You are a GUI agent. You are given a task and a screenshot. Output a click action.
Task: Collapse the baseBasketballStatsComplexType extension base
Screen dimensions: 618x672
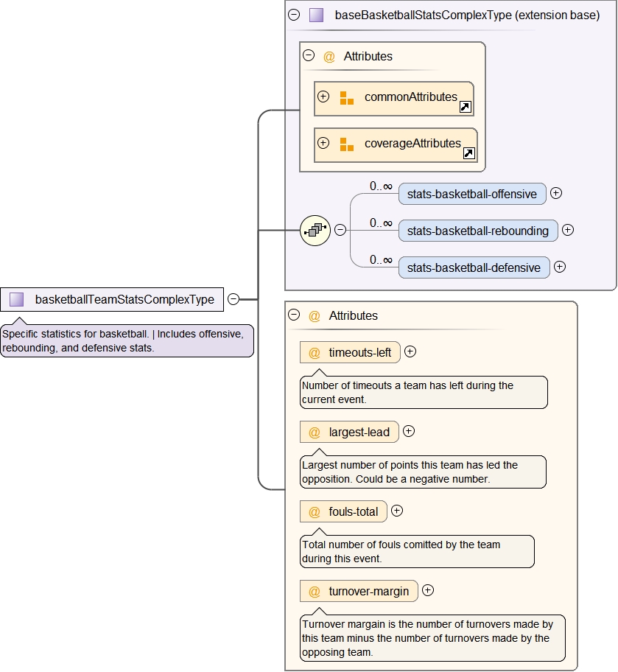[294, 15]
